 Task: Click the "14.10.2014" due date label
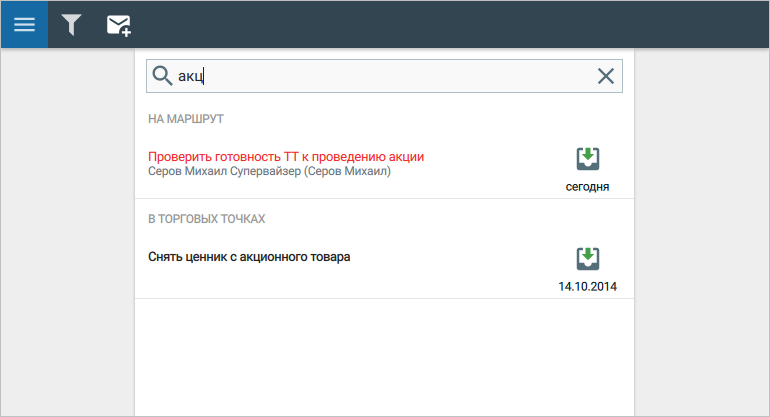[587, 287]
